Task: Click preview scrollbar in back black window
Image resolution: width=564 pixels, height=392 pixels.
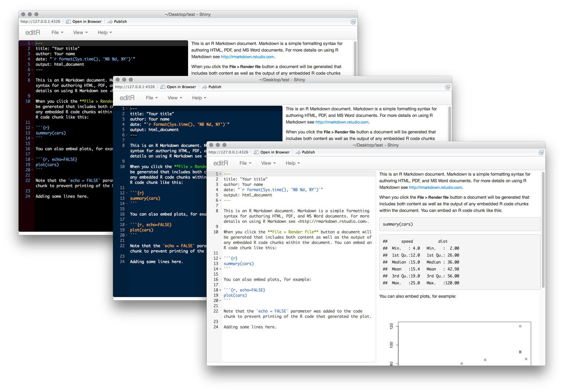Action: point(355,59)
